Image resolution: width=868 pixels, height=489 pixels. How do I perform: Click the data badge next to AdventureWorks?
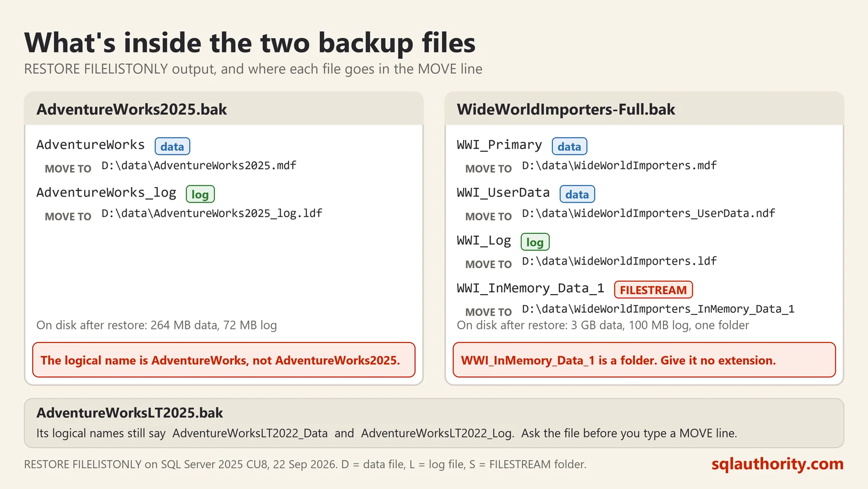tap(172, 147)
